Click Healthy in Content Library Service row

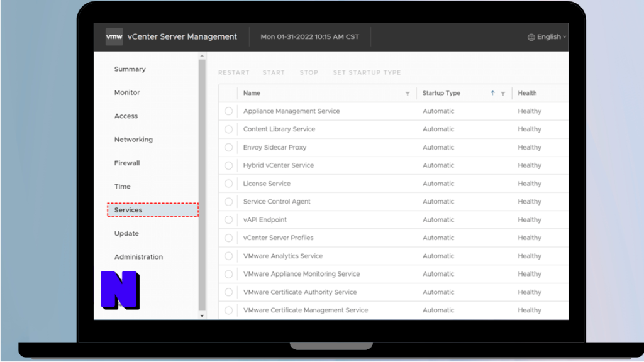pos(530,129)
